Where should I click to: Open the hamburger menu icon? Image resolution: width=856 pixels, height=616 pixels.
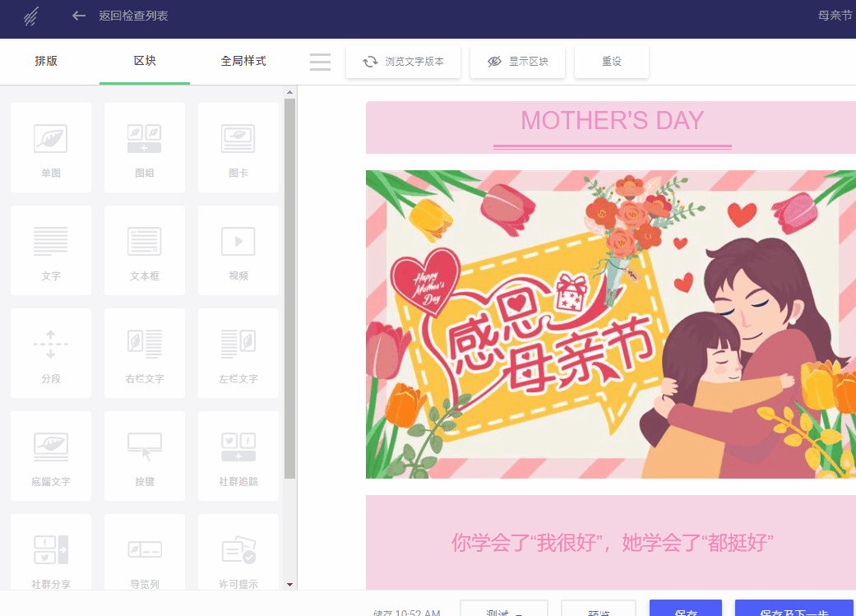click(320, 62)
